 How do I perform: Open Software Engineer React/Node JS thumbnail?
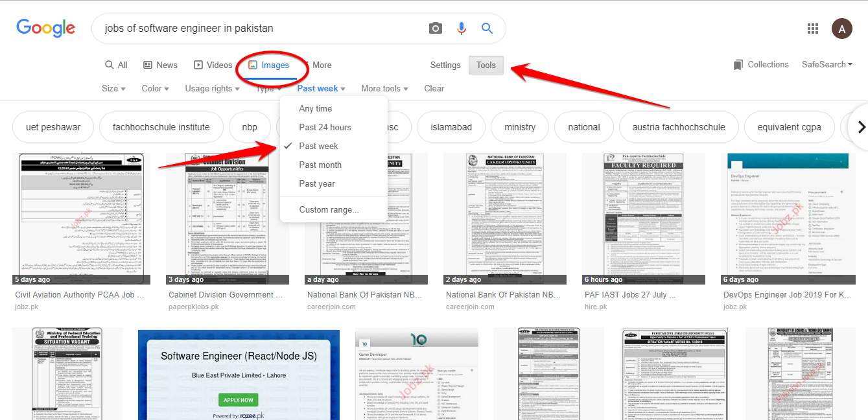[239, 374]
